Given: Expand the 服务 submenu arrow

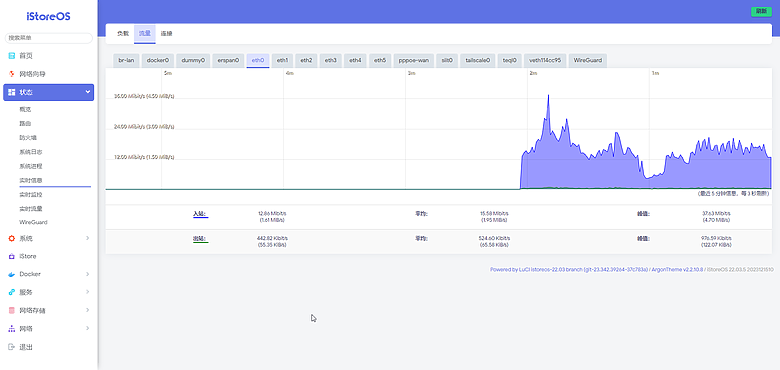Looking at the screenshot, I should [x=88, y=292].
